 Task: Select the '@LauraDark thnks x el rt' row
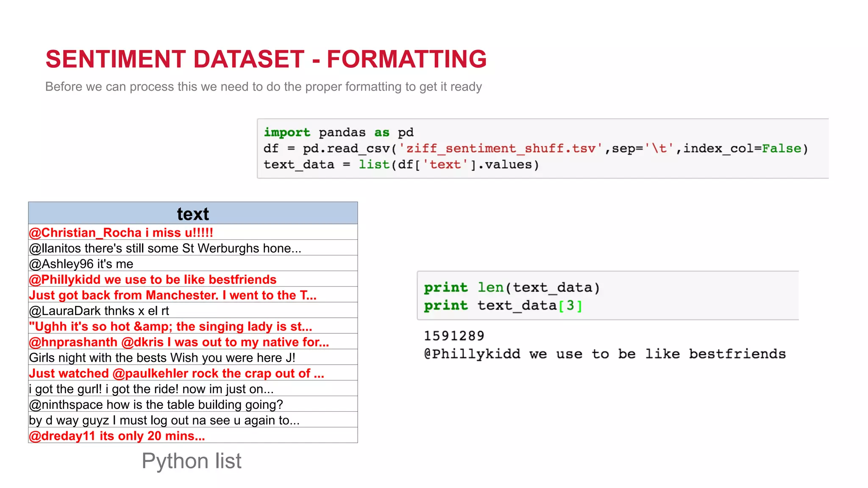(193, 311)
